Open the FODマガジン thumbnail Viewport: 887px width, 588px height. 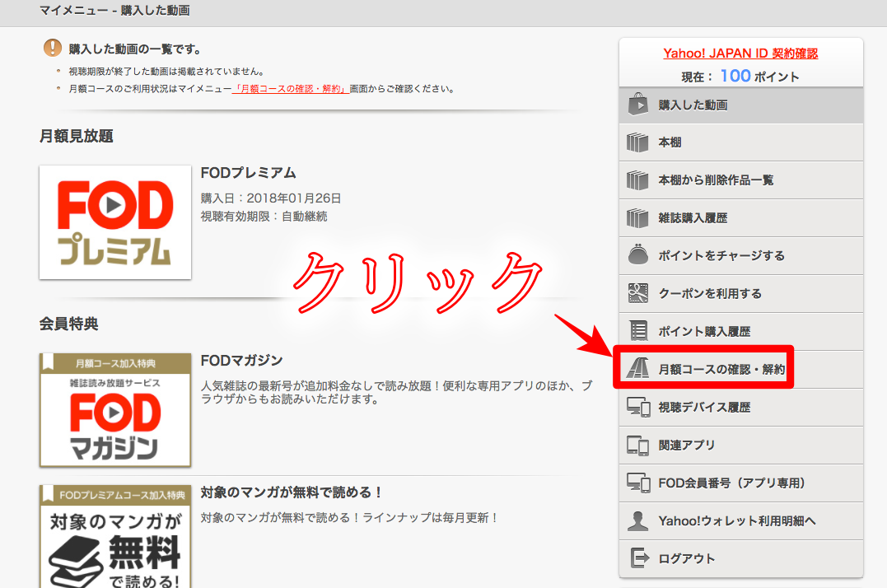[115, 410]
